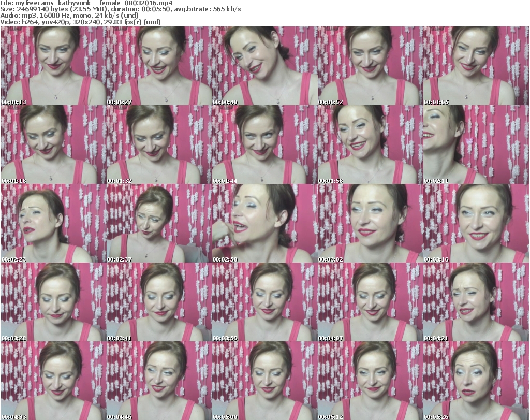Click the thumbnail timestamped 00:00:13

(53, 66)
